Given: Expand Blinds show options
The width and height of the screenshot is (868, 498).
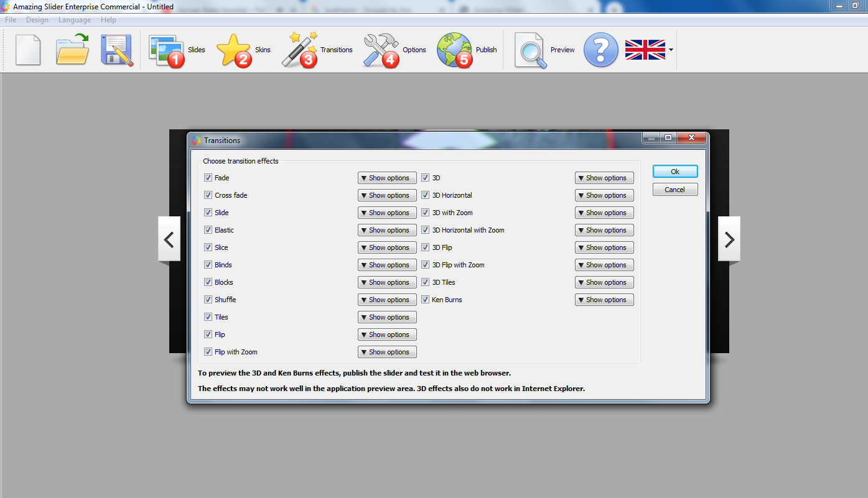Looking at the screenshot, I should point(387,265).
